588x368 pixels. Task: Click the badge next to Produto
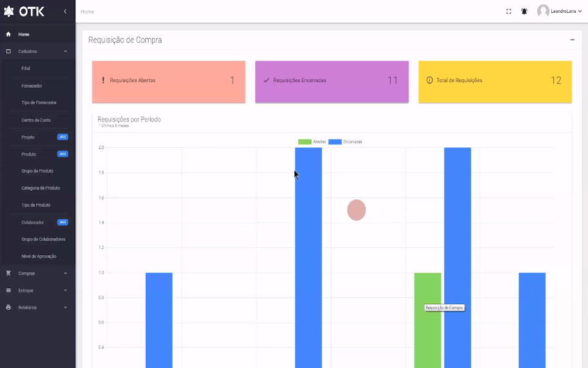[62, 154]
